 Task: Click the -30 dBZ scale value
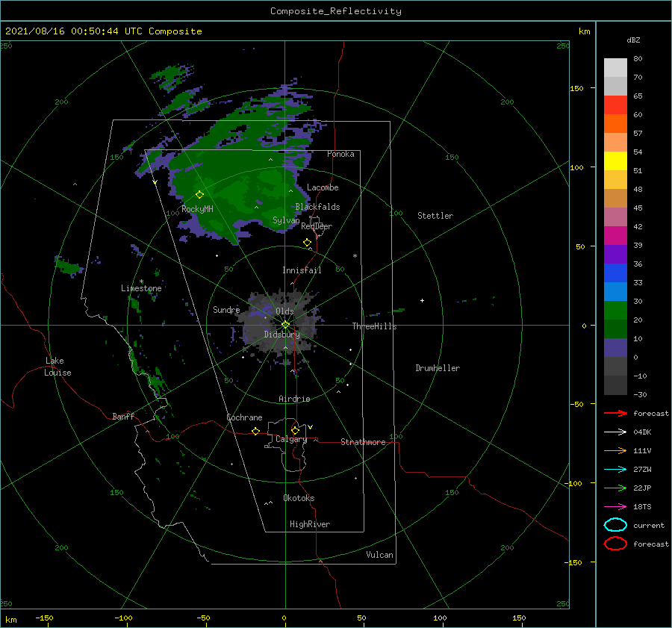[640, 394]
